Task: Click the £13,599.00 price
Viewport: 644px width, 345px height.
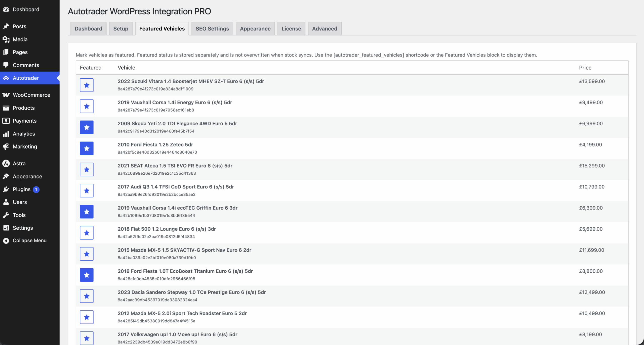Action: (592, 81)
